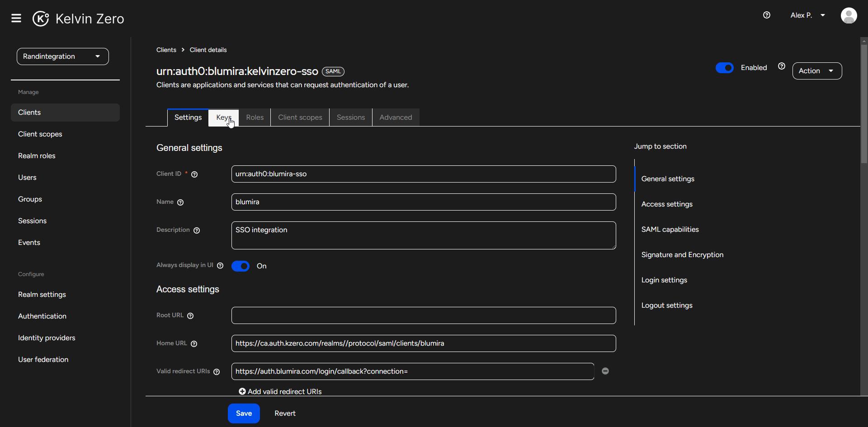Disable the client Enabled toggle
The width and height of the screenshot is (868, 427).
click(x=724, y=68)
